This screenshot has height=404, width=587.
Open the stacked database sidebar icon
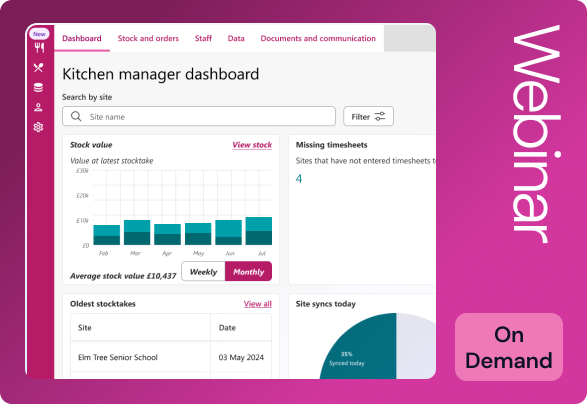pos(38,87)
